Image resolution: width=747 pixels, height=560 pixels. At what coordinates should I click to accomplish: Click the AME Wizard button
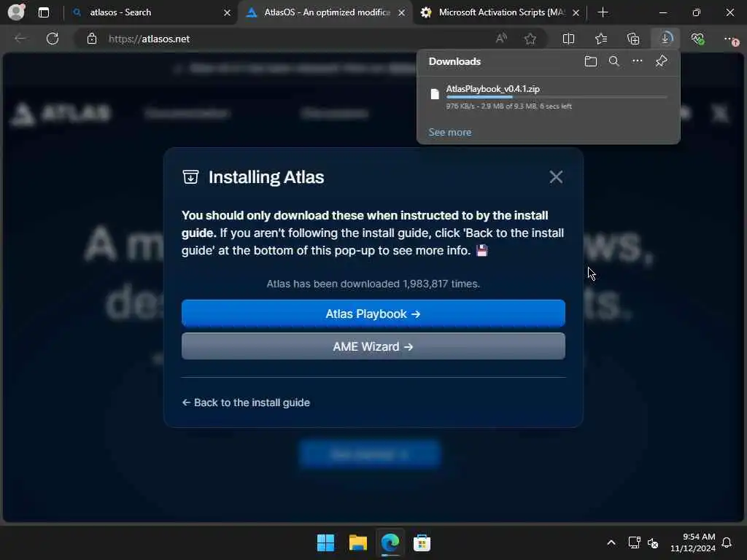(x=373, y=346)
